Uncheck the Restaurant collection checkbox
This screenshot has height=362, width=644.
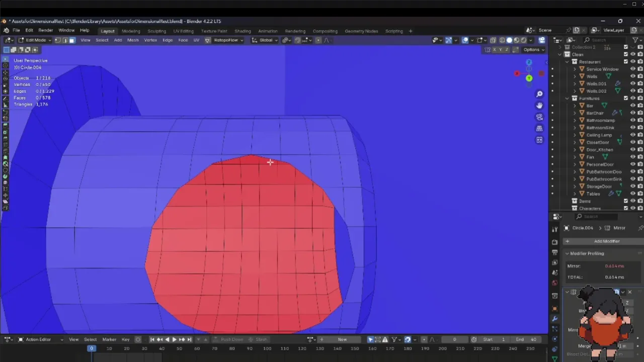point(626,62)
